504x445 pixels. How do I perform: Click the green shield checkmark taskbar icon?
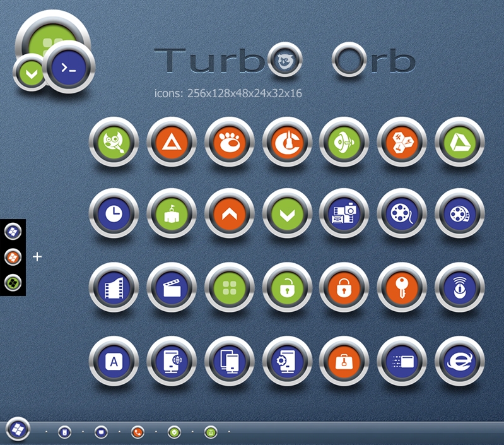tap(175, 432)
